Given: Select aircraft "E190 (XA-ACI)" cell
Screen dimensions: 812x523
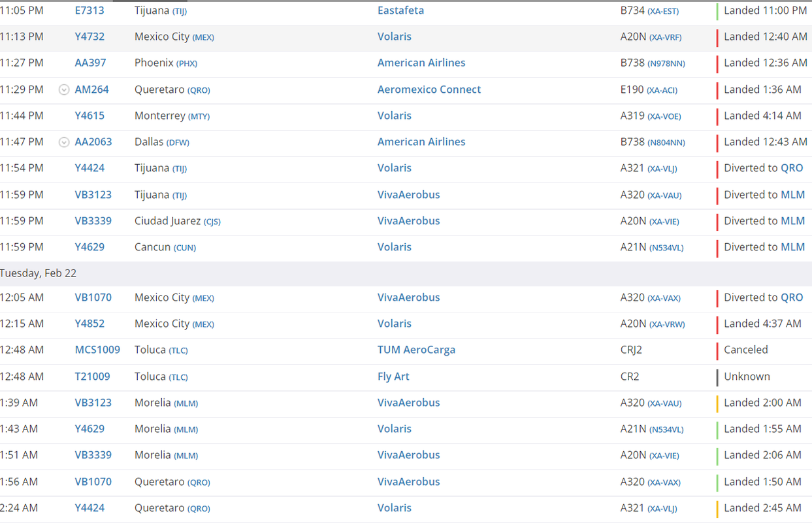Looking at the screenshot, I should coord(649,90).
